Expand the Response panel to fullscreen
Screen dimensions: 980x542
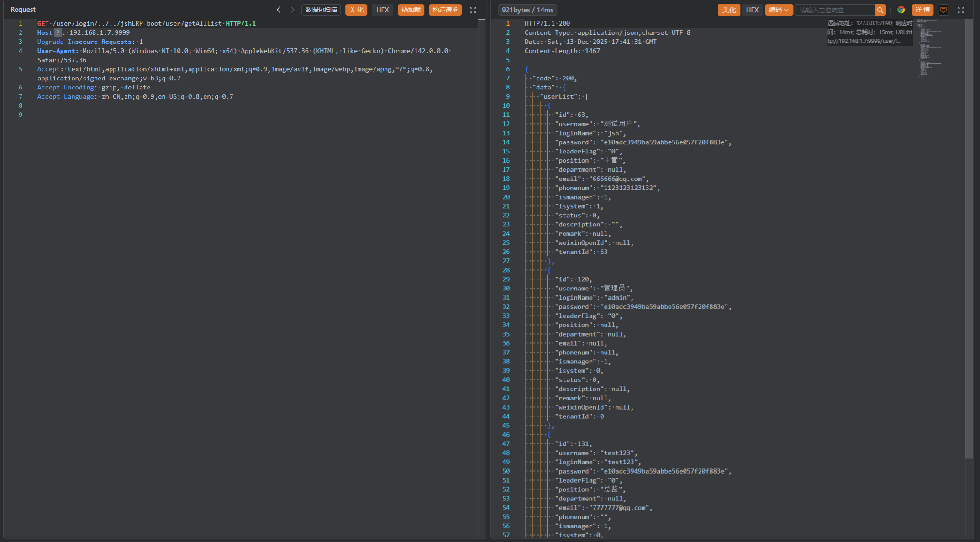tap(961, 10)
